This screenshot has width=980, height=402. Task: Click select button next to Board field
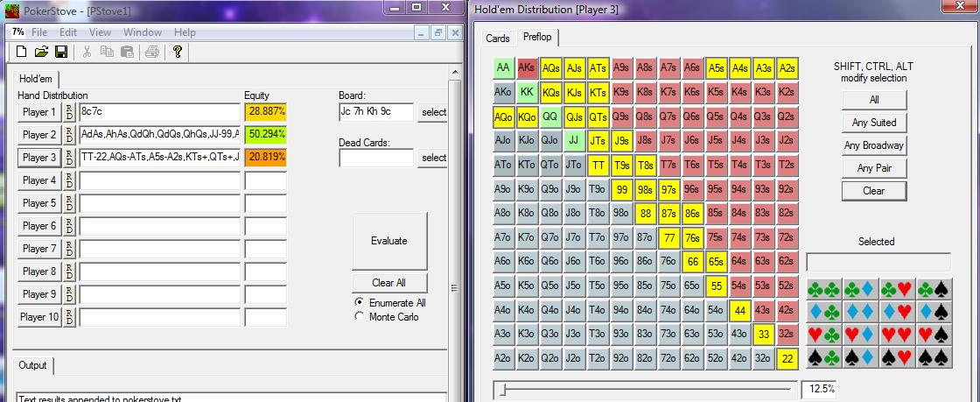click(433, 112)
